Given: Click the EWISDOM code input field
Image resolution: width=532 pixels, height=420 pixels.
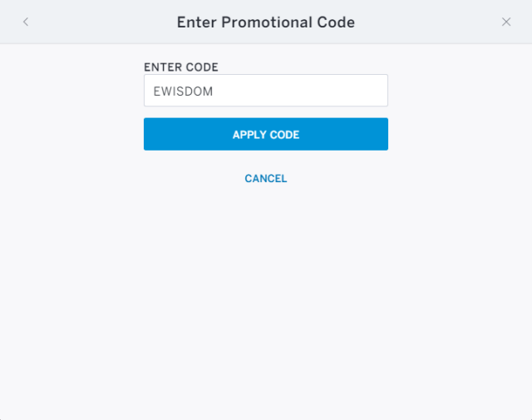Looking at the screenshot, I should tap(266, 91).
